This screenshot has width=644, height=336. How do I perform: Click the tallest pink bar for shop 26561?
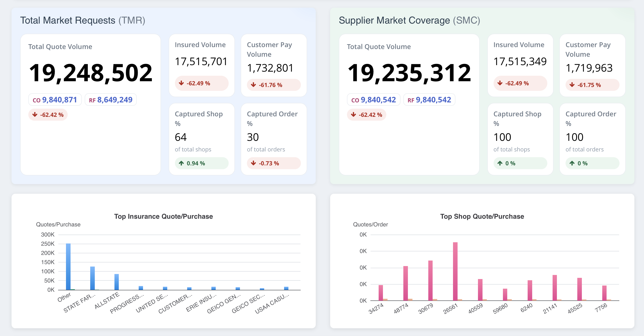455,271
